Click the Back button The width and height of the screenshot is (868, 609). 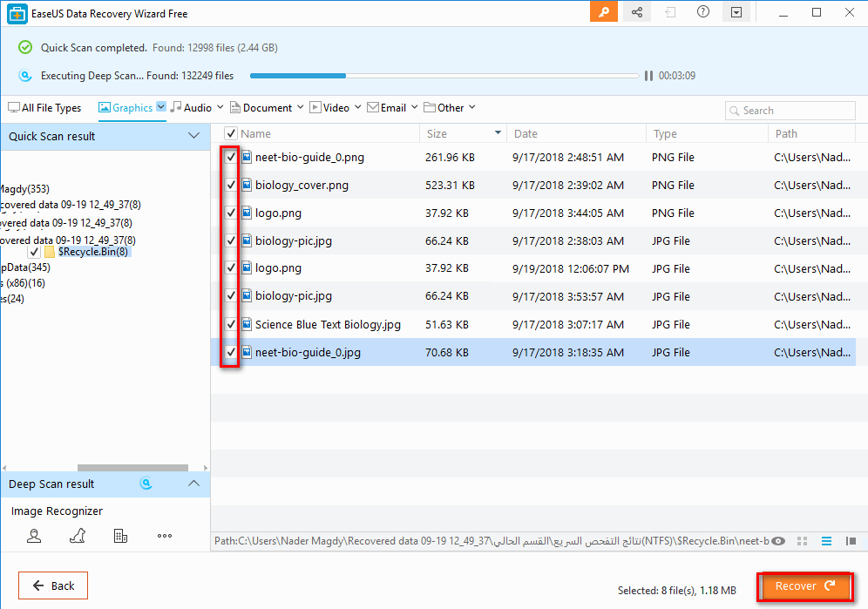click(53, 585)
